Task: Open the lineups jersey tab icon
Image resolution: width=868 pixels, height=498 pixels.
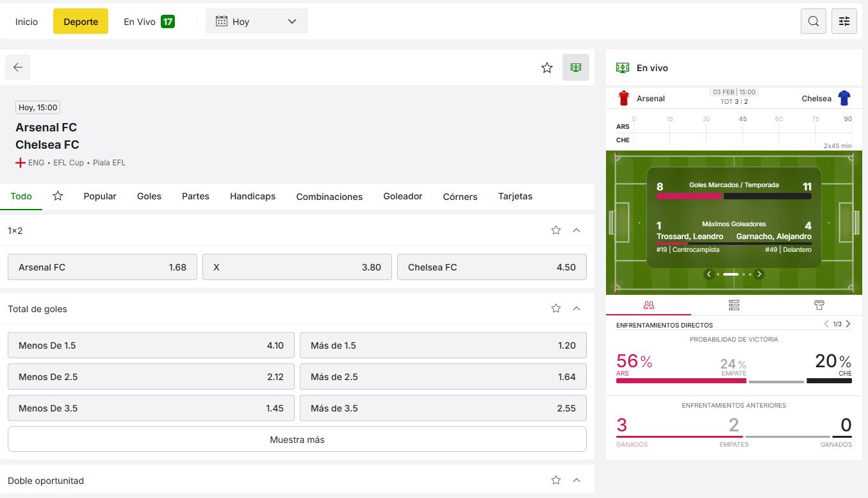Action: [x=819, y=305]
